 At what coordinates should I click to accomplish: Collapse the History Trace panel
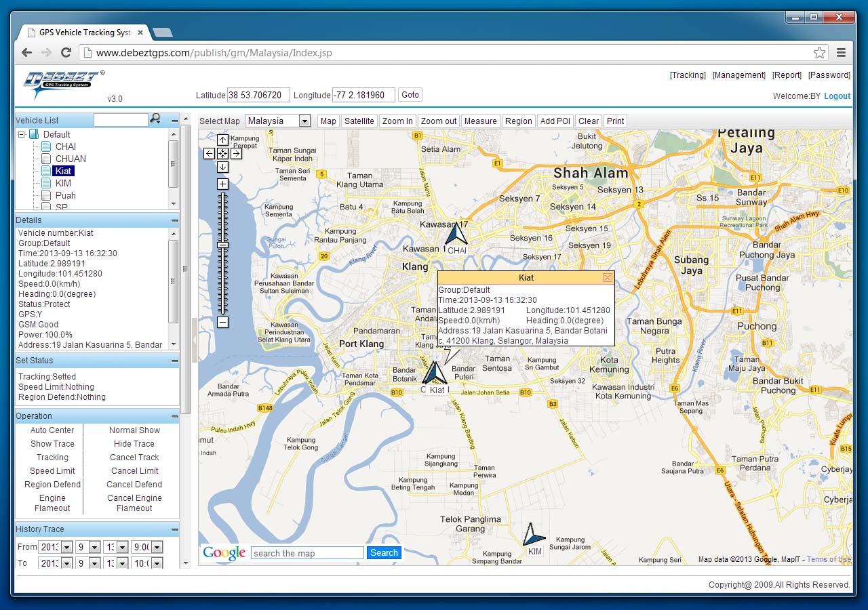coord(174,529)
